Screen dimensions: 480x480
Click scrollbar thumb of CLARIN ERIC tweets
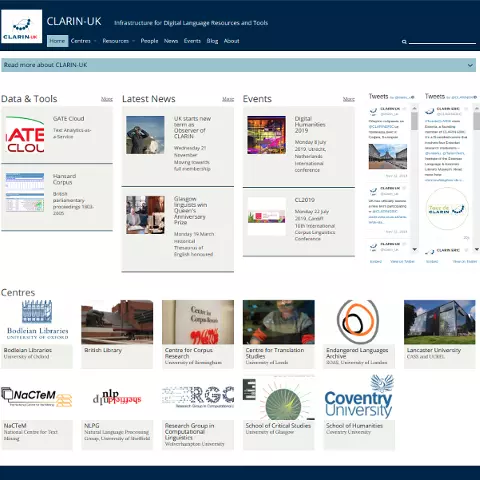(x=477, y=121)
